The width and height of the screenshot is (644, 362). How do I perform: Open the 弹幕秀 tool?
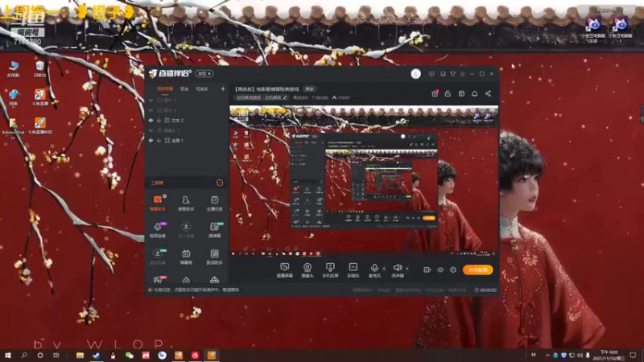186,257
